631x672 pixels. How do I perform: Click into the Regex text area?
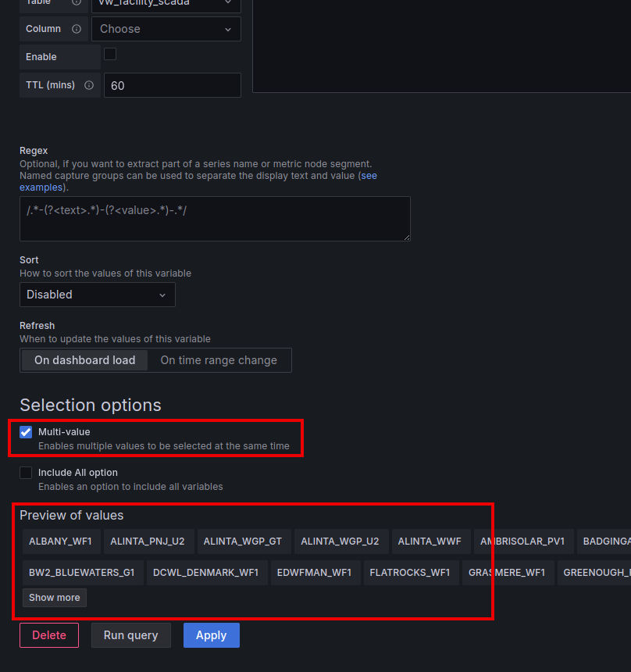click(215, 219)
